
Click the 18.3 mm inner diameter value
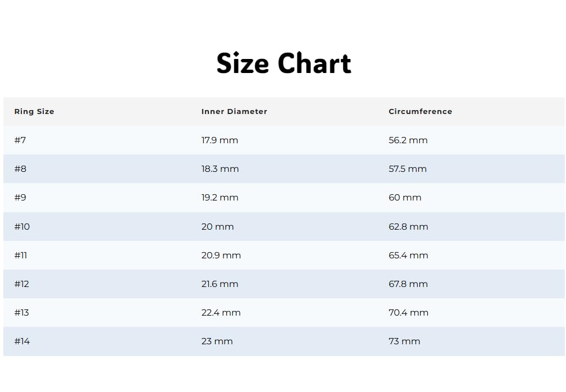pos(220,169)
